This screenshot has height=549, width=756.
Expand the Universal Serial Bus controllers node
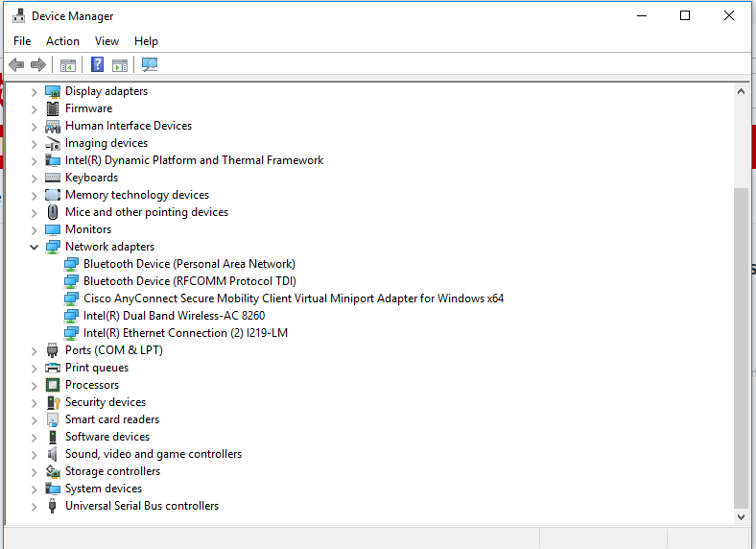click(34, 507)
